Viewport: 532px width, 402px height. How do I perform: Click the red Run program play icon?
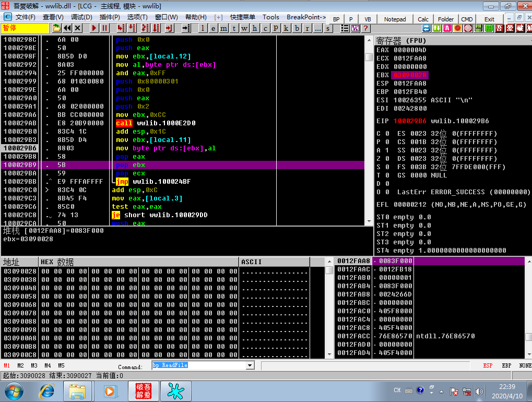pos(94,28)
